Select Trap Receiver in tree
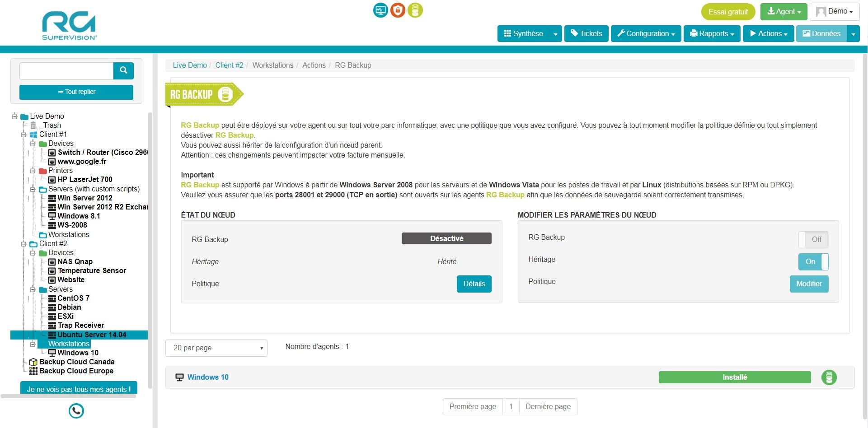This screenshot has height=428, width=868. click(x=81, y=326)
